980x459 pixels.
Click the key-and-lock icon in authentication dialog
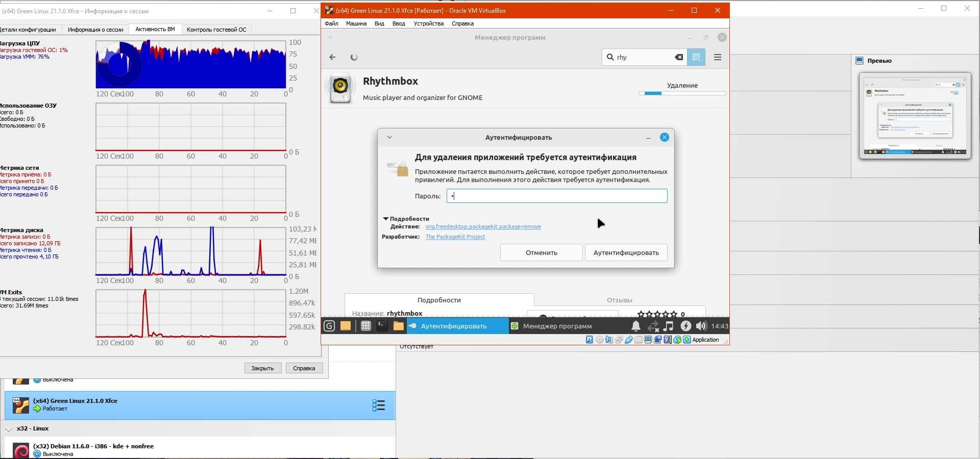(398, 168)
